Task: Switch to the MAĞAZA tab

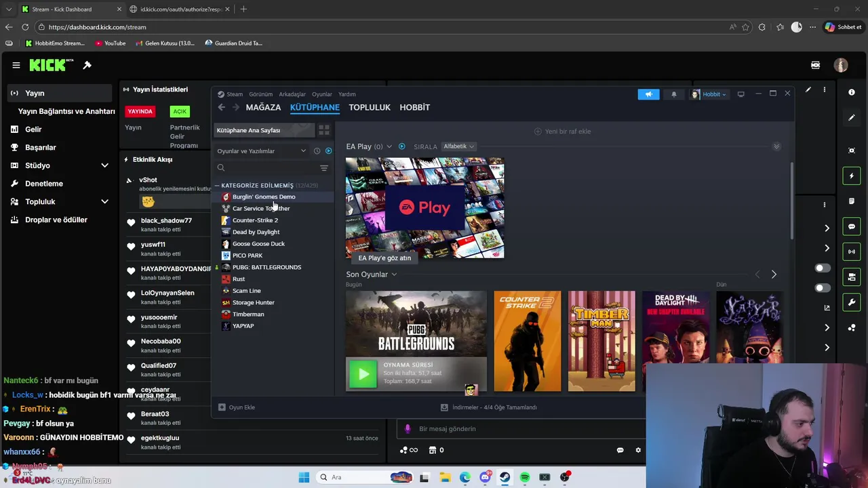Action: click(x=263, y=107)
